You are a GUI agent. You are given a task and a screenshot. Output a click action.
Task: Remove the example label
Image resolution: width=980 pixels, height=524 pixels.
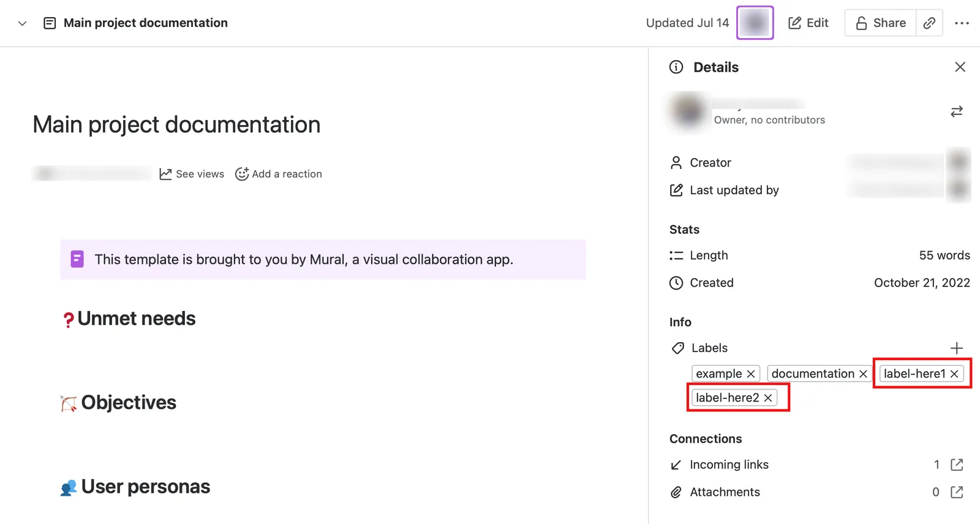(x=750, y=373)
